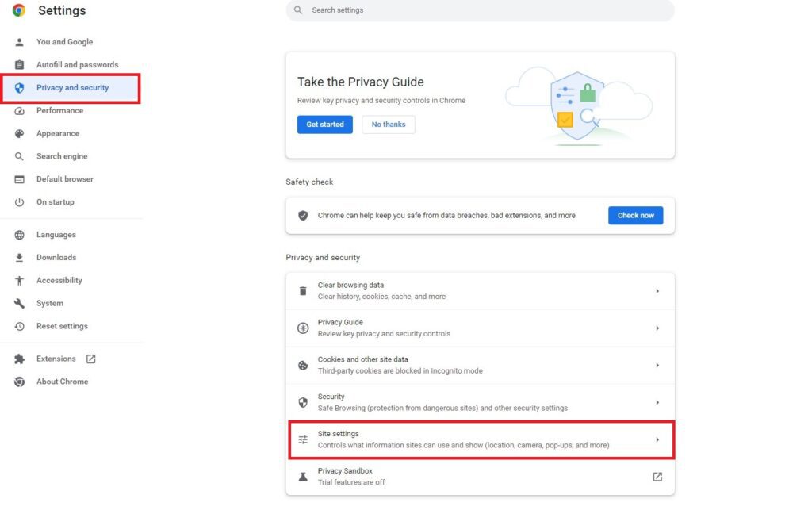Click the search magnifier icon in search bar
812x514 pixels.
[298, 10]
